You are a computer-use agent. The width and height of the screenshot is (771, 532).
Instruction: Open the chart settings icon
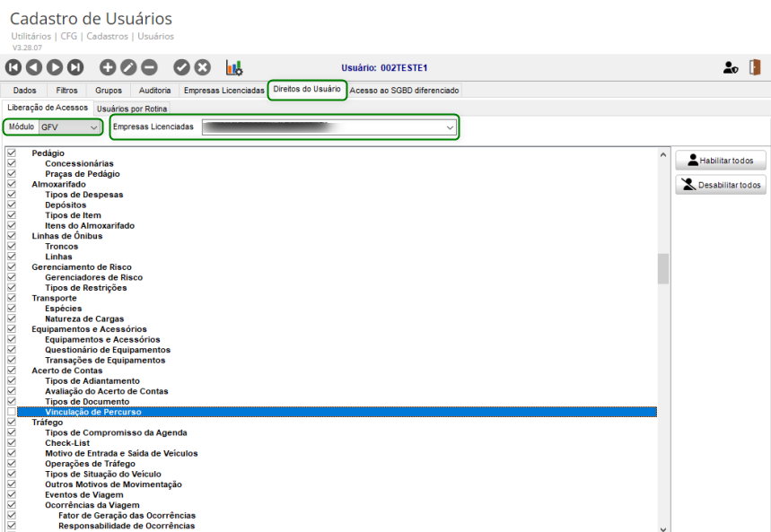(234, 67)
